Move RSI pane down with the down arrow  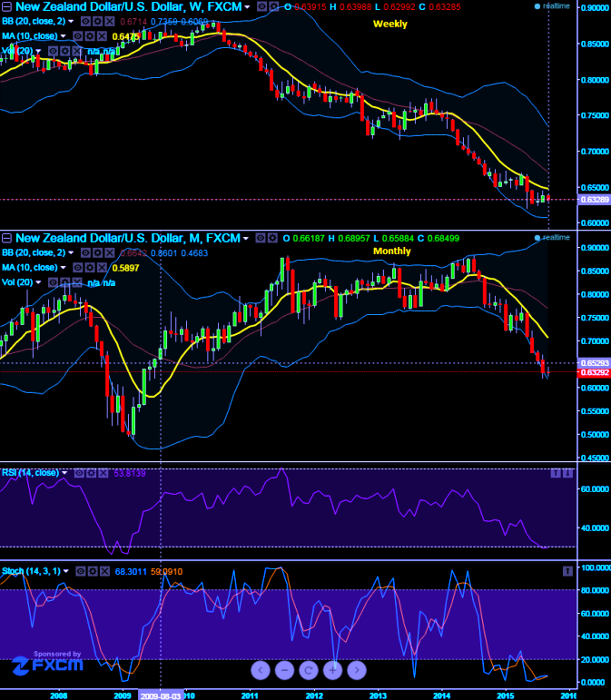567,473
